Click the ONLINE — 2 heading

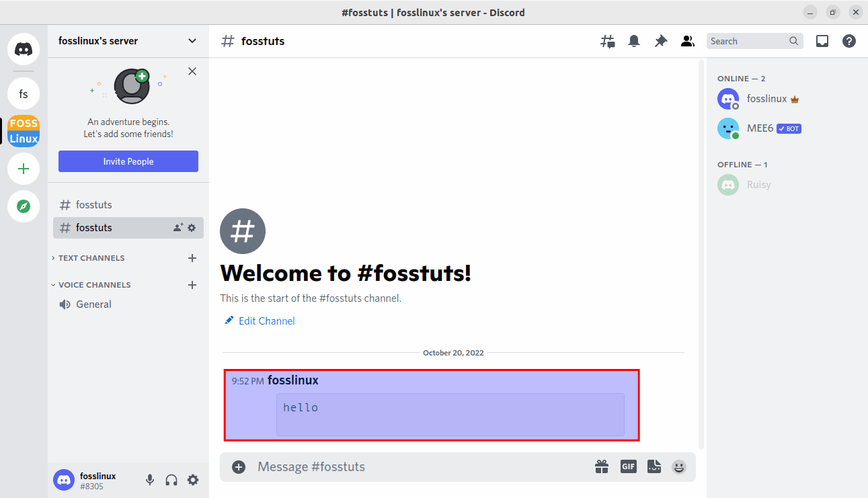[742, 79]
